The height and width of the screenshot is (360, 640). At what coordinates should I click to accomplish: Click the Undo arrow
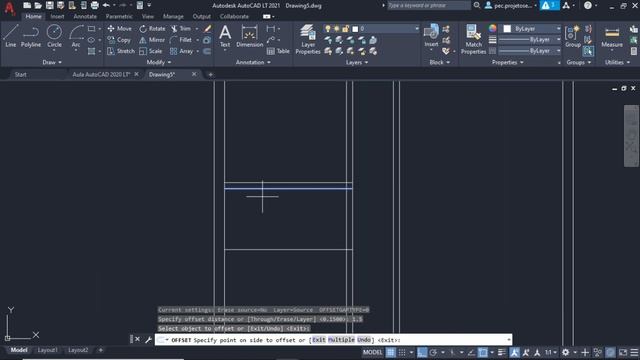tap(106, 5)
